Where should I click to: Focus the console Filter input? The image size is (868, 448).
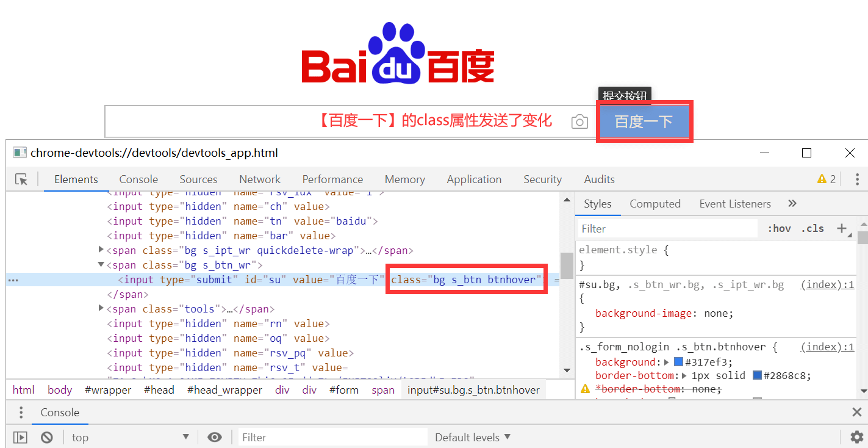coord(333,438)
